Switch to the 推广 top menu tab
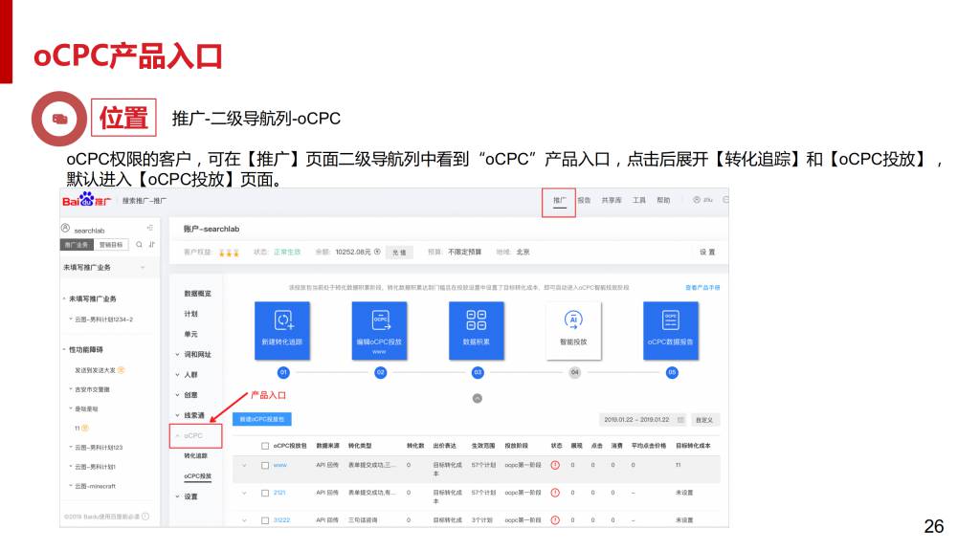 click(x=559, y=200)
